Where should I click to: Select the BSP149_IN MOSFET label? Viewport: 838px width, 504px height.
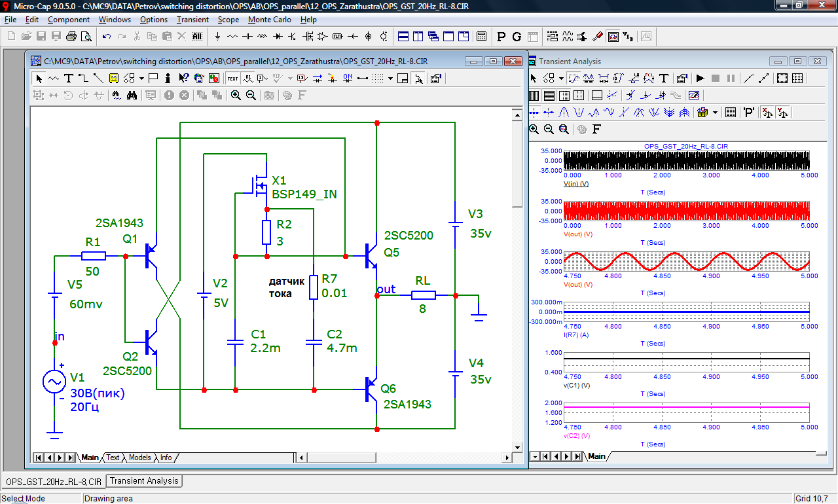304,194
